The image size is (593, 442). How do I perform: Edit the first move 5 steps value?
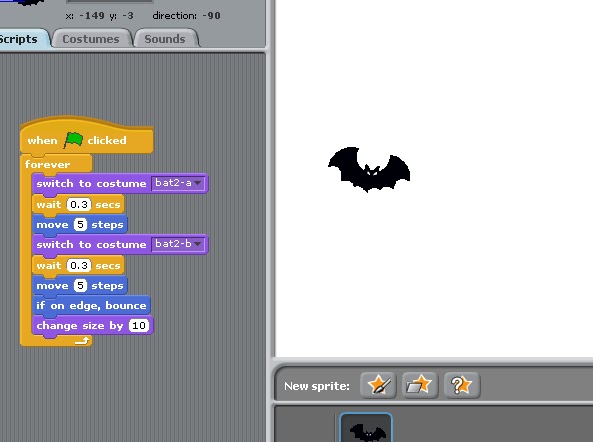click(80, 225)
